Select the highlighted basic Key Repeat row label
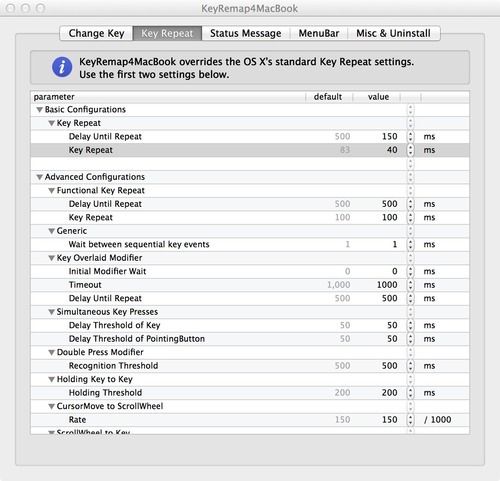 point(91,150)
